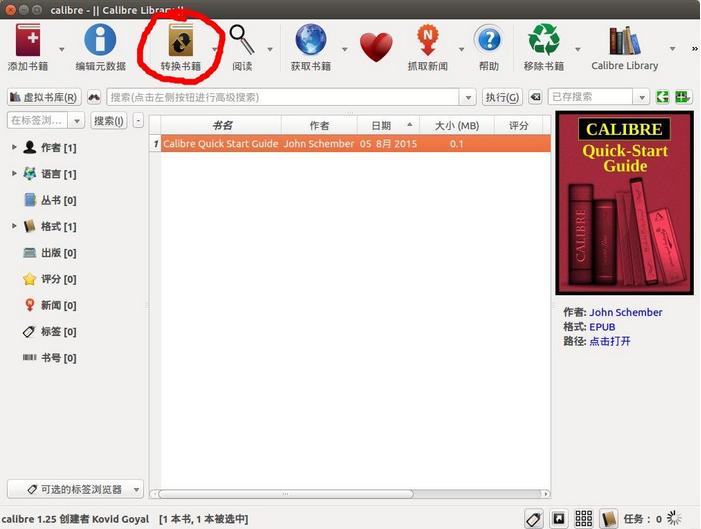Screen dimensions: 701x529
Task: Open tag browser find dropdown arrow
Action: (x=77, y=121)
